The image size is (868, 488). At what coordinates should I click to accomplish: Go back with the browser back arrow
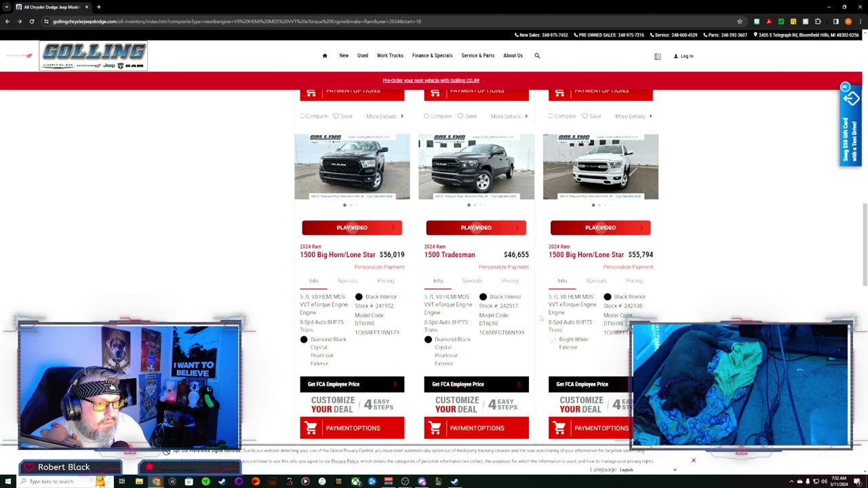[x=7, y=21]
